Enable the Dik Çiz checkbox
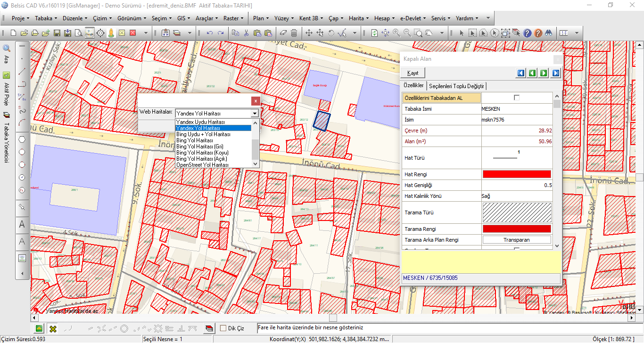The width and height of the screenshot is (644, 343). tap(223, 328)
